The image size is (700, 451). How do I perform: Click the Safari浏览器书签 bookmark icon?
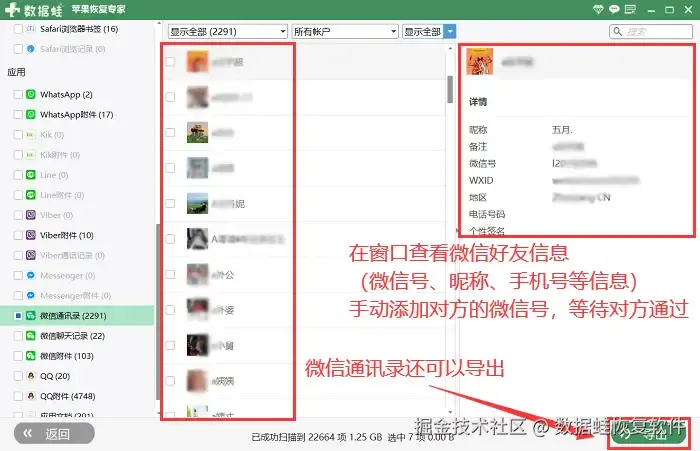tap(31, 29)
